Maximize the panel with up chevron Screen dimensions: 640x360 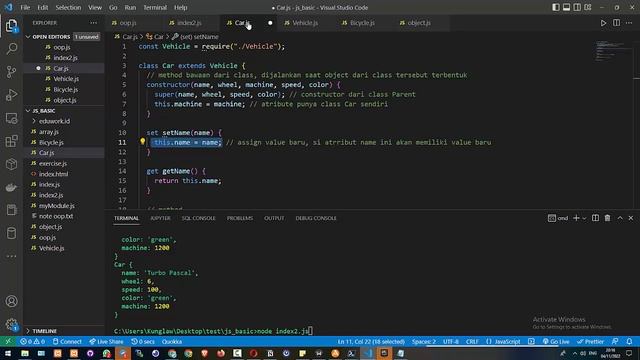tap(620, 218)
